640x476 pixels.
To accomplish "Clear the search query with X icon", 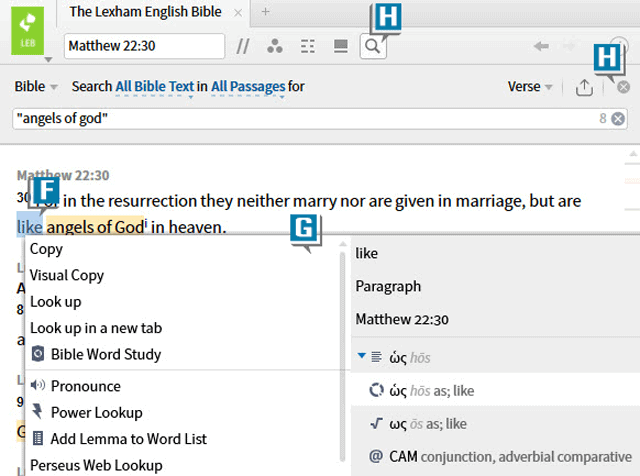I will (x=618, y=119).
